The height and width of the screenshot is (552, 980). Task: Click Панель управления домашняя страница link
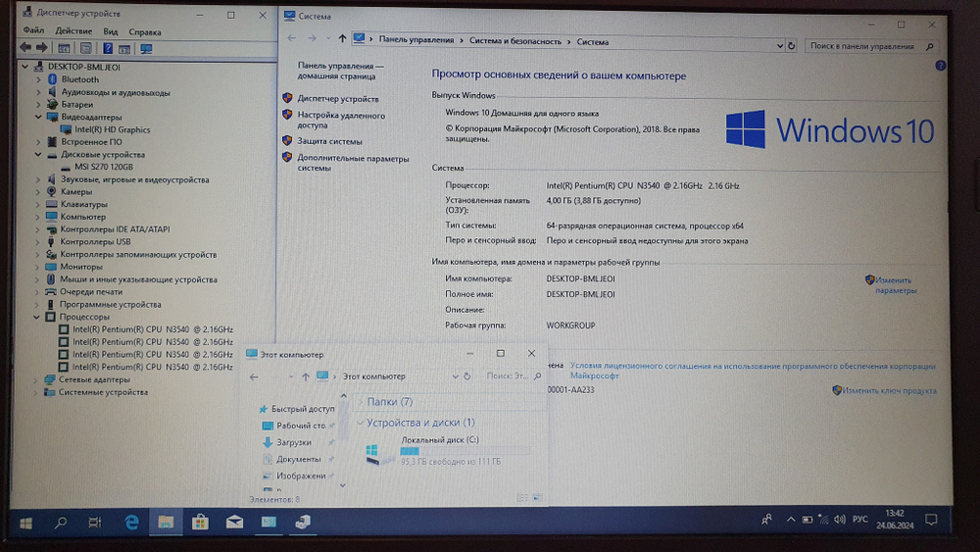coord(339,71)
